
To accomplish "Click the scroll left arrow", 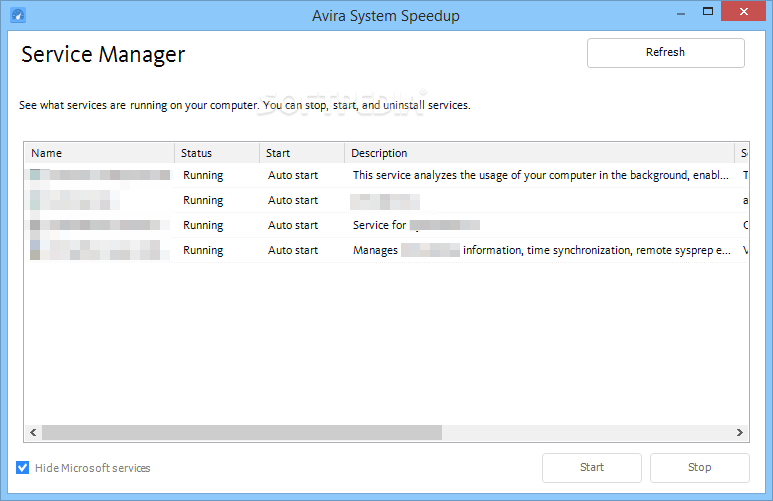I will (x=33, y=432).
